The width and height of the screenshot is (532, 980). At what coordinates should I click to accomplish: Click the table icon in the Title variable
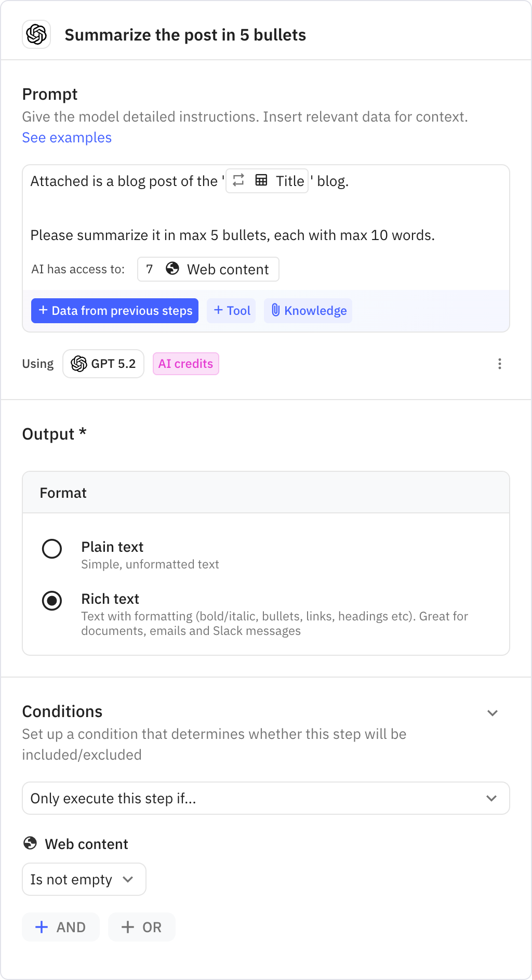[x=262, y=180]
